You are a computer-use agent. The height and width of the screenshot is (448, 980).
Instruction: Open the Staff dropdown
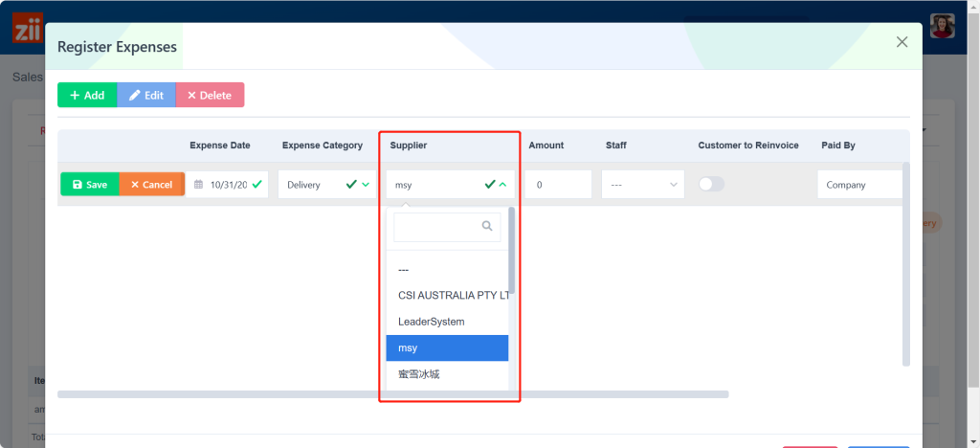(x=643, y=185)
